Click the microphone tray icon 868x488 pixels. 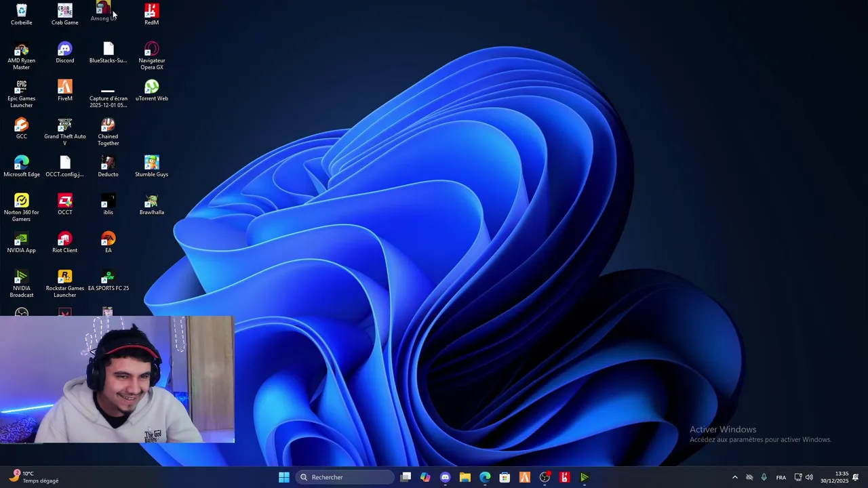click(764, 477)
